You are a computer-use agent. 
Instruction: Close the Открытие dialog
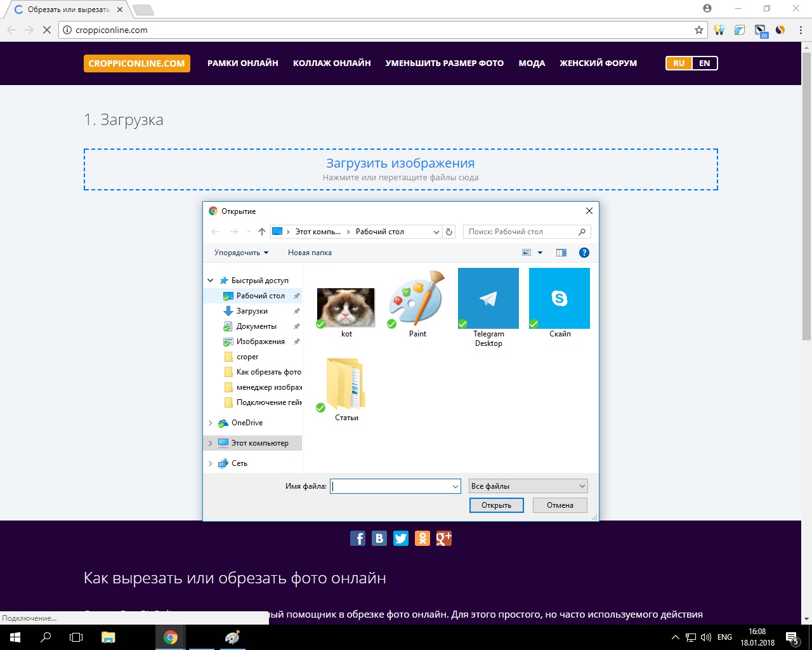point(589,211)
